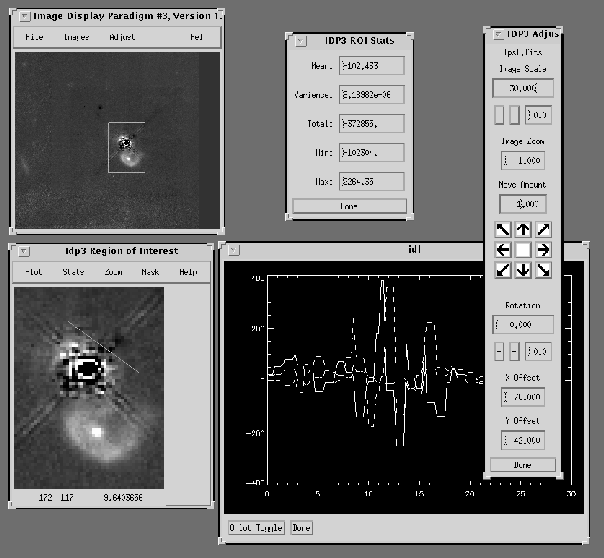This screenshot has height=558, width=604.
Task: Open Plot menu in Region of Interest window
Action: pyautogui.click(x=34, y=272)
